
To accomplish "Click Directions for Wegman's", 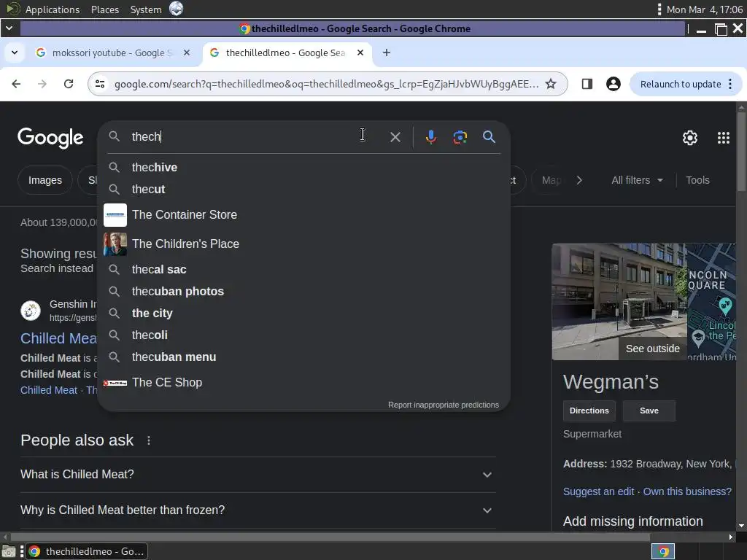I will 589,411.
